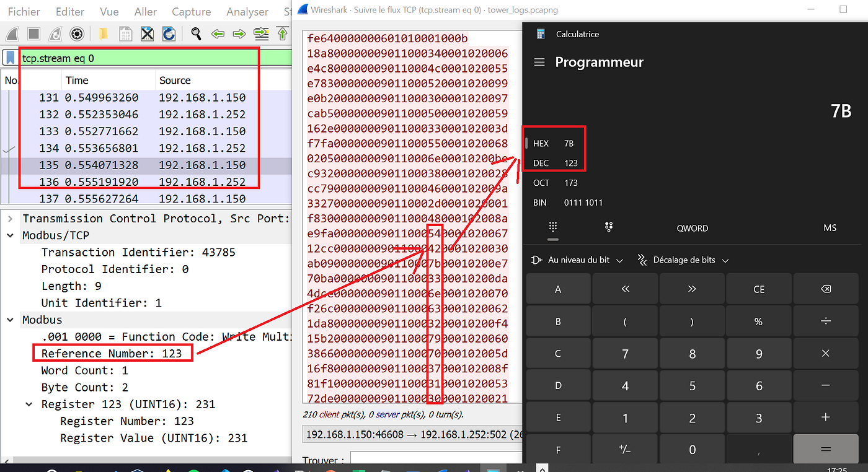The width and height of the screenshot is (868, 472).
Task: Open the Editer menu
Action: (x=70, y=12)
